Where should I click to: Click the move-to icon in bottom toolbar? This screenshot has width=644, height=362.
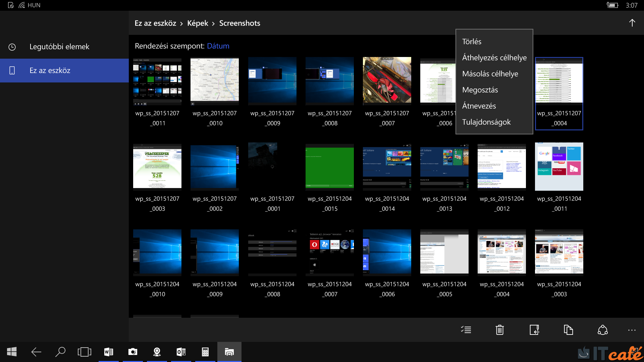pos(534,330)
